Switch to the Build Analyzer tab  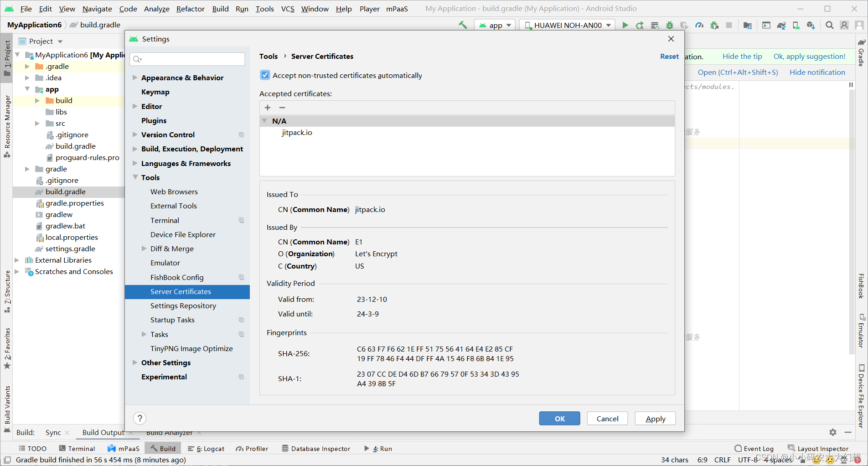(x=169, y=432)
